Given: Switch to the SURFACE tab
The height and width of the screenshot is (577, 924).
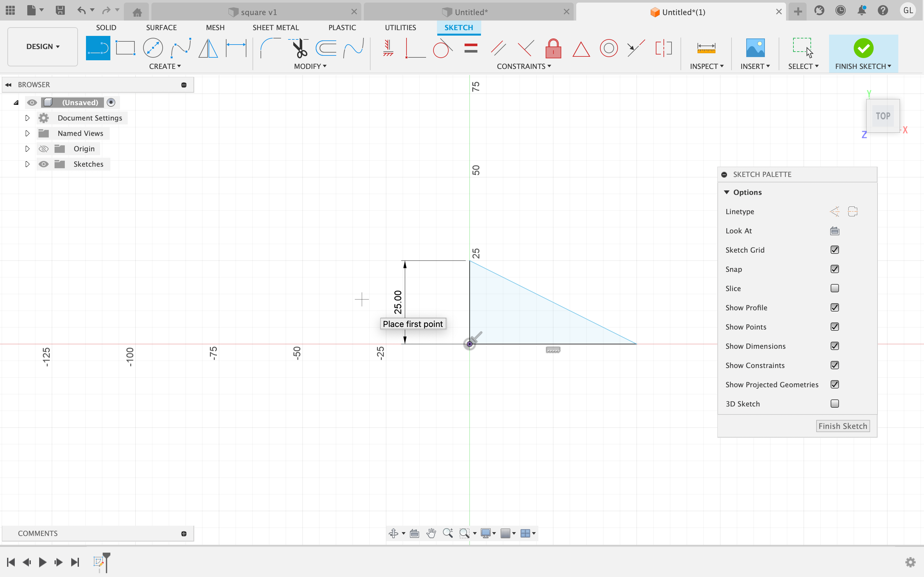Looking at the screenshot, I should coord(161,28).
